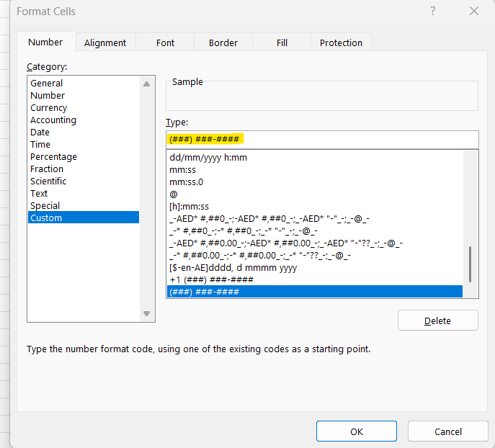Click the Help question mark icon
The image size is (495, 448).
coord(433,12)
